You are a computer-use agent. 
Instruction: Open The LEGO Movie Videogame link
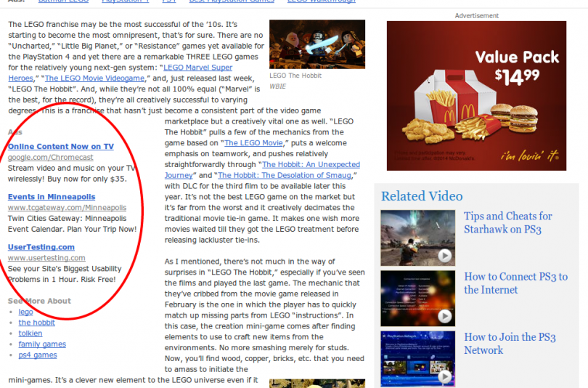point(94,78)
